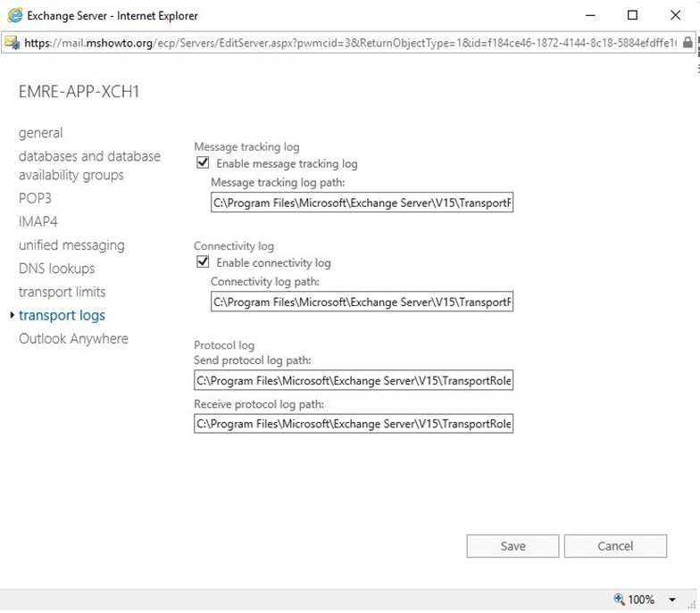
Task: Click the receive protocol log path field
Action: click(354, 423)
